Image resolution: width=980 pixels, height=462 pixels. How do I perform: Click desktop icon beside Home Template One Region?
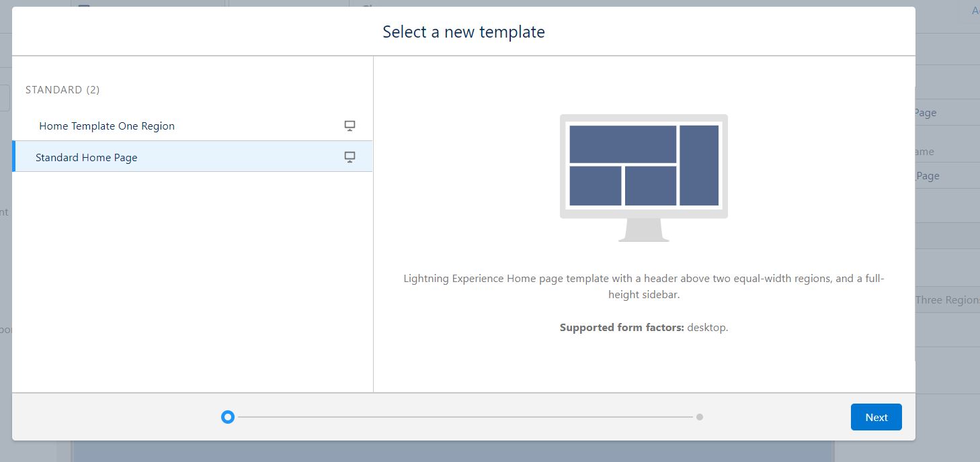pyautogui.click(x=350, y=126)
